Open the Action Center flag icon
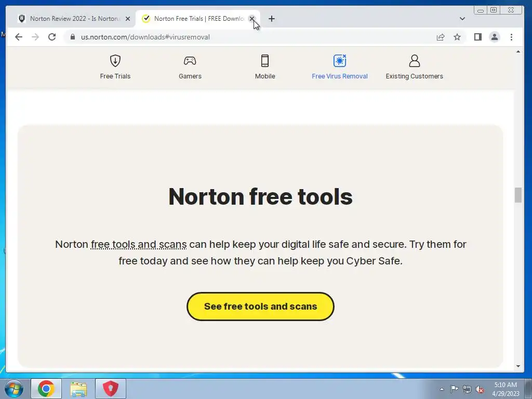 coord(454,389)
